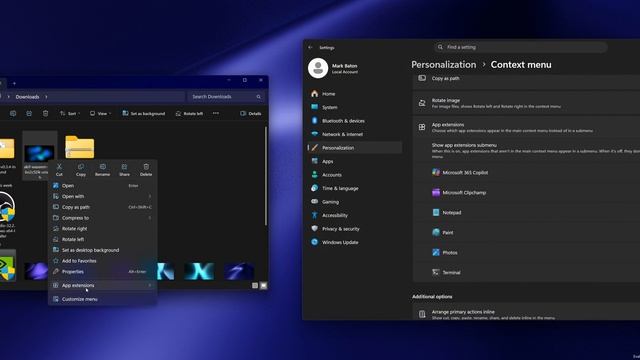
Task: Choose Open in the context menu
Action: pyautogui.click(x=102, y=186)
